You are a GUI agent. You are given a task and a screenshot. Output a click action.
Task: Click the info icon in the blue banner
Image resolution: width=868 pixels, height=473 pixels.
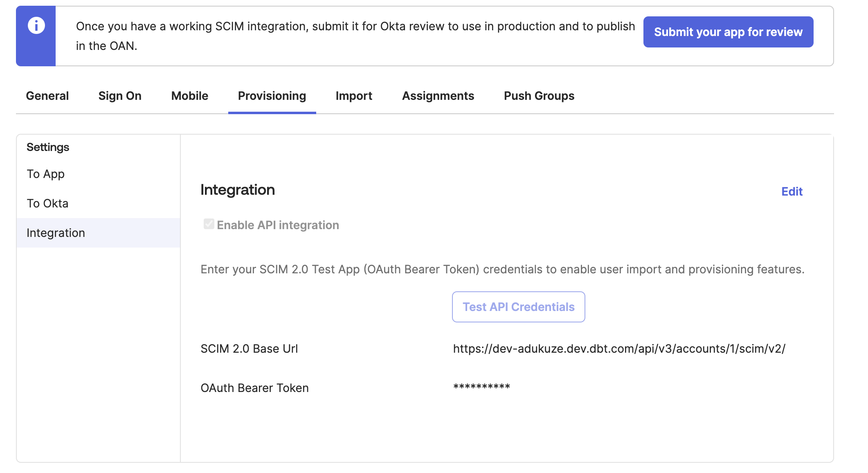tap(35, 25)
